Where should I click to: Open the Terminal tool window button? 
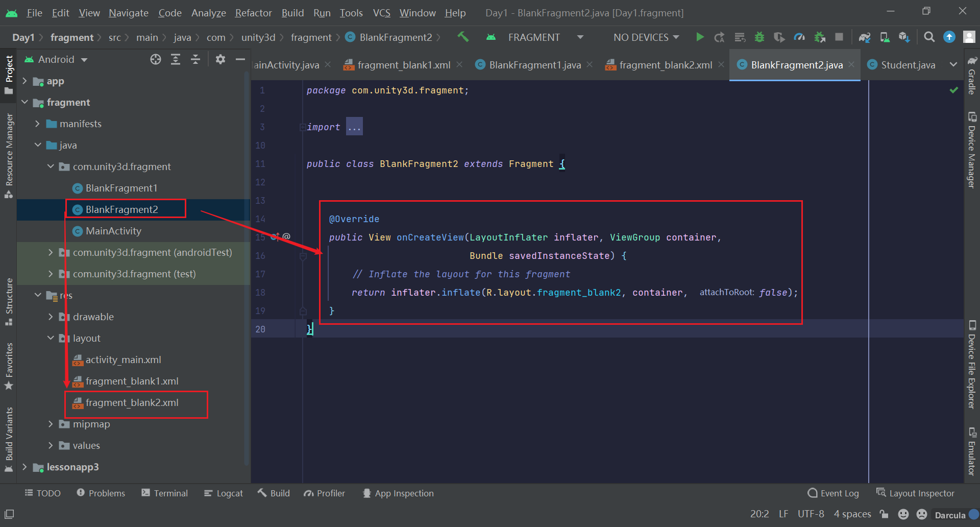click(165, 493)
